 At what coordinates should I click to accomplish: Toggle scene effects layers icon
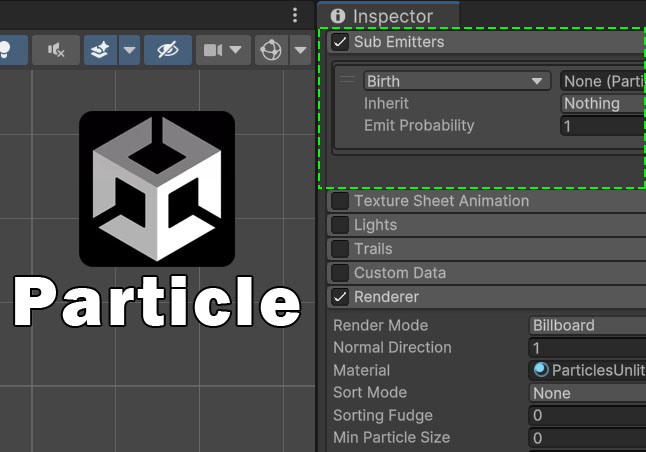pos(100,49)
